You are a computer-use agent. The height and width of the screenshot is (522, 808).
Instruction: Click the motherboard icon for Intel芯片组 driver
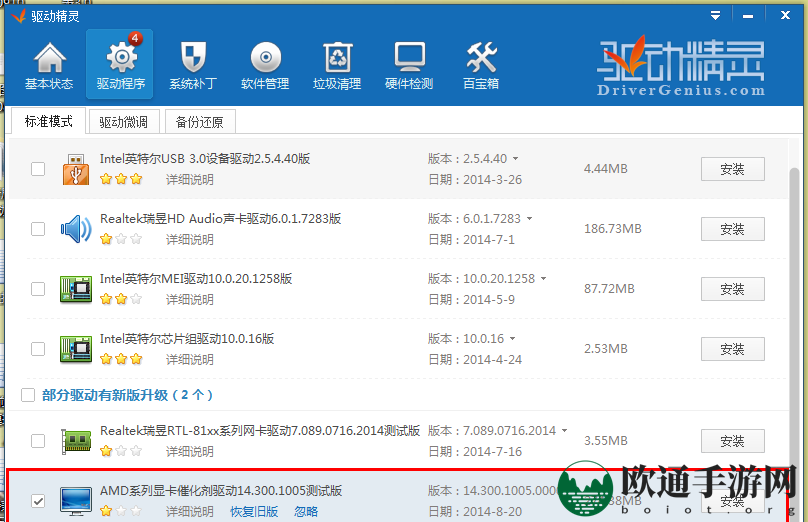[76, 349]
